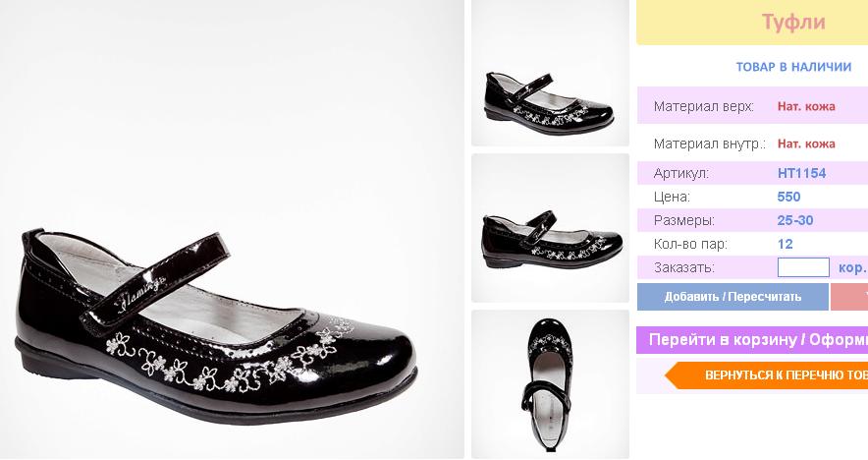The image size is (868, 460).
Task: Click the pink button beside Добавить / Пересчитать
Action: (849, 297)
